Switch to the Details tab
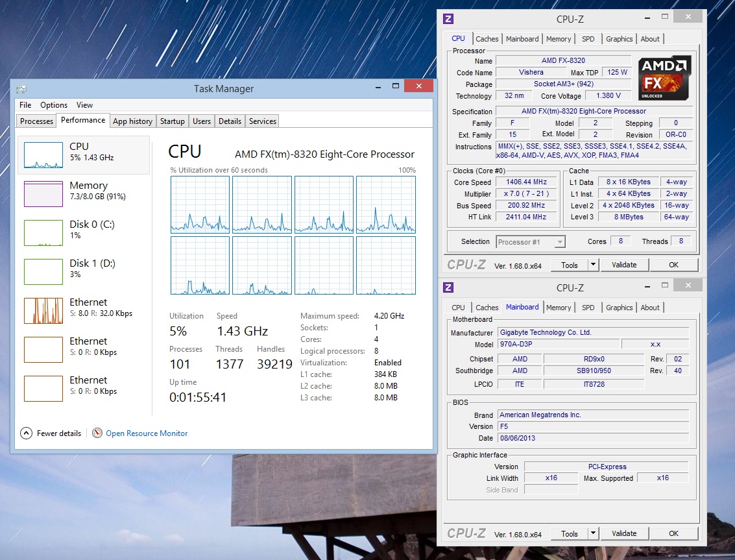Viewport: 735px width, 560px height. [230, 121]
